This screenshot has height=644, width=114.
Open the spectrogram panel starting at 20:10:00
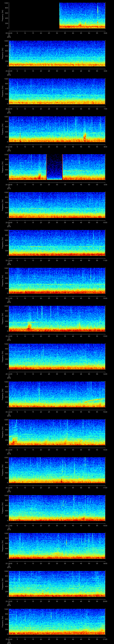coord(57,243)
